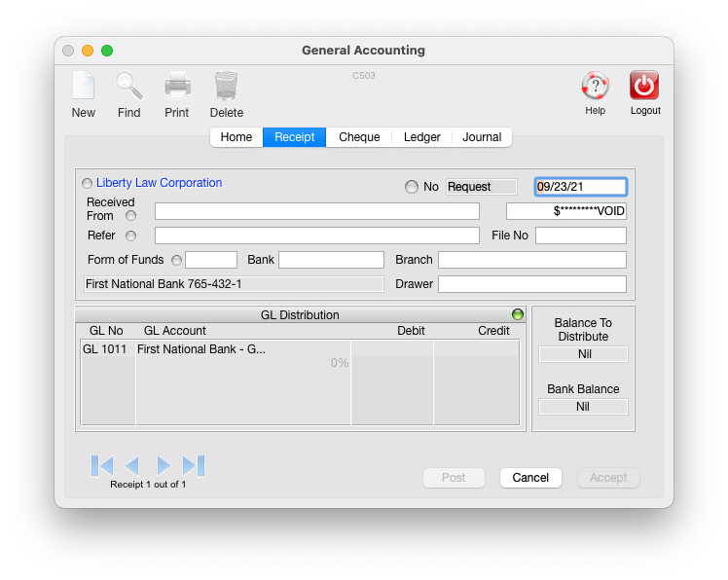This screenshot has width=728, height=580.
Task: Click the Request number field
Action: click(482, 187)
